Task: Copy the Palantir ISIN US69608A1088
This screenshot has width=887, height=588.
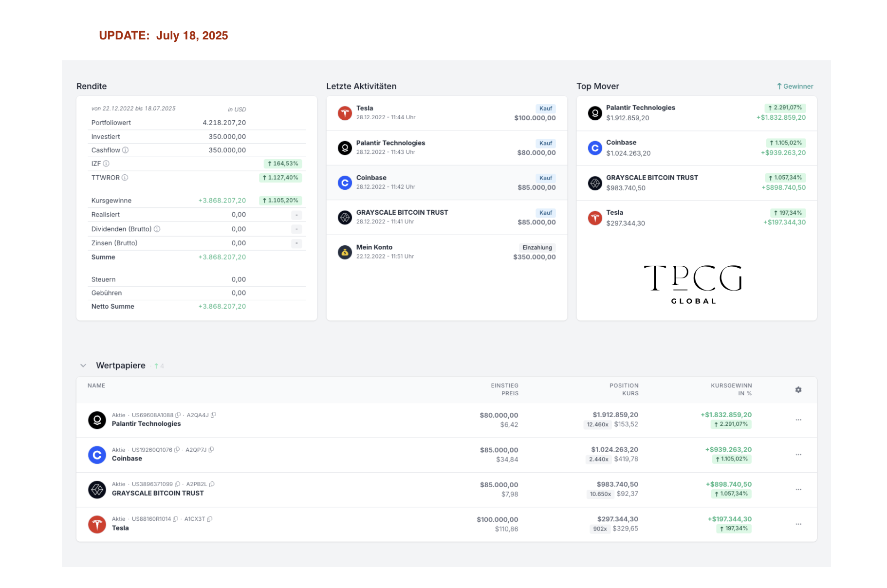Action: tap(178, 415)
